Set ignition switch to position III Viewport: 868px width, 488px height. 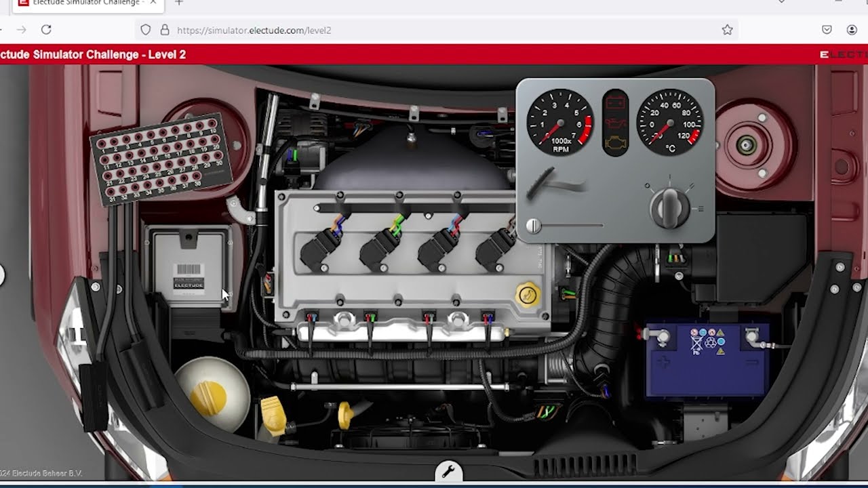[x=701, y=209]
